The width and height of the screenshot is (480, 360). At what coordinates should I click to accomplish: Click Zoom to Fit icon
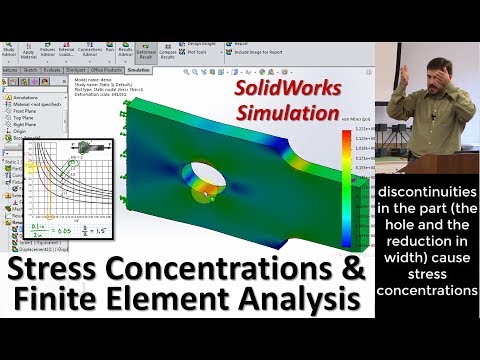point(187,72)
